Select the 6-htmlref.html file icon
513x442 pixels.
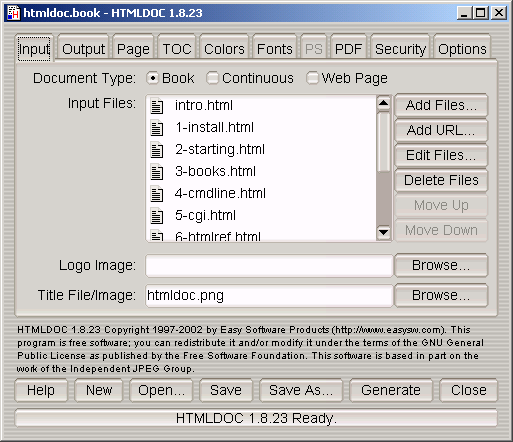click(x=157, y=236)
